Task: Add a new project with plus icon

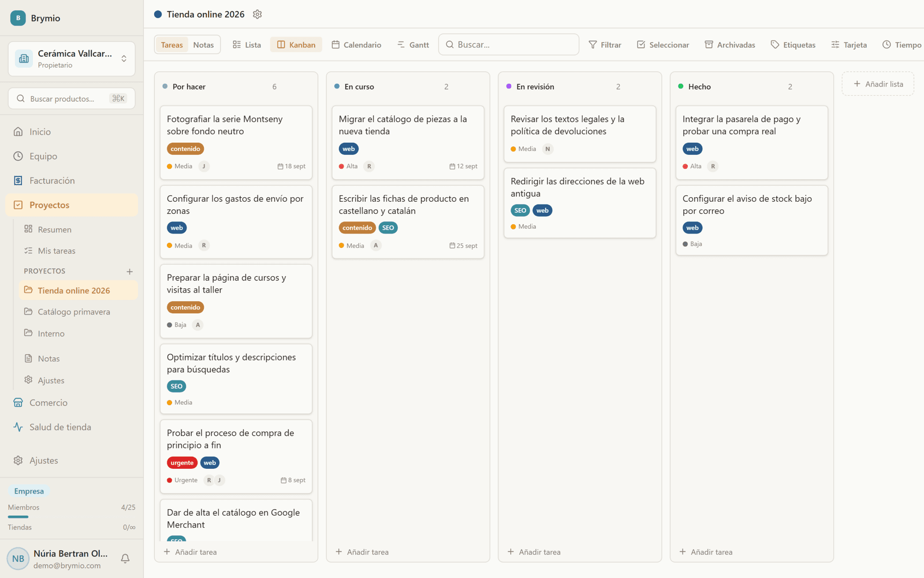Action: point(129,271)
